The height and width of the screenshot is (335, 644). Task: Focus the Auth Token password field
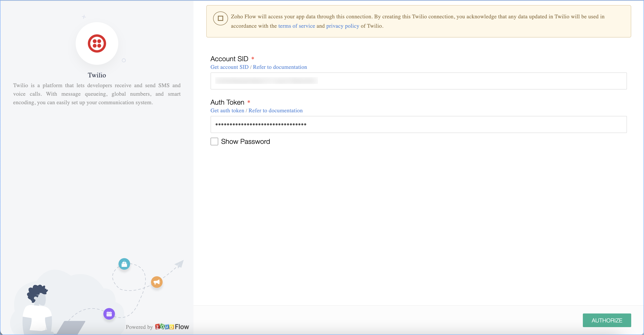(x=418, y=124)
